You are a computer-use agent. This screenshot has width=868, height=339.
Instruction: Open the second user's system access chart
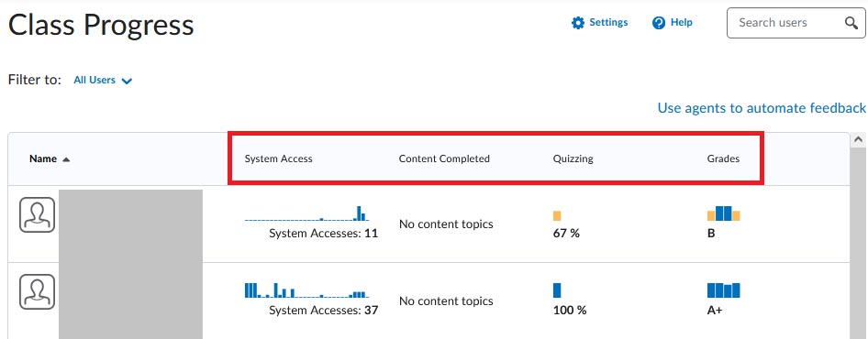306,290
